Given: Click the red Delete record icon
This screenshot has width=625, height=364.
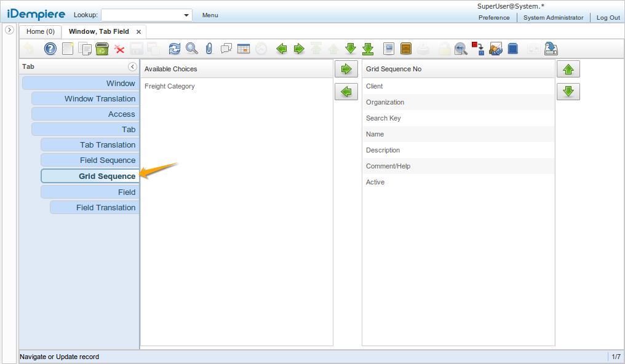Looking at the screenshot, I should pyautogui.click(x=119, y=49).
